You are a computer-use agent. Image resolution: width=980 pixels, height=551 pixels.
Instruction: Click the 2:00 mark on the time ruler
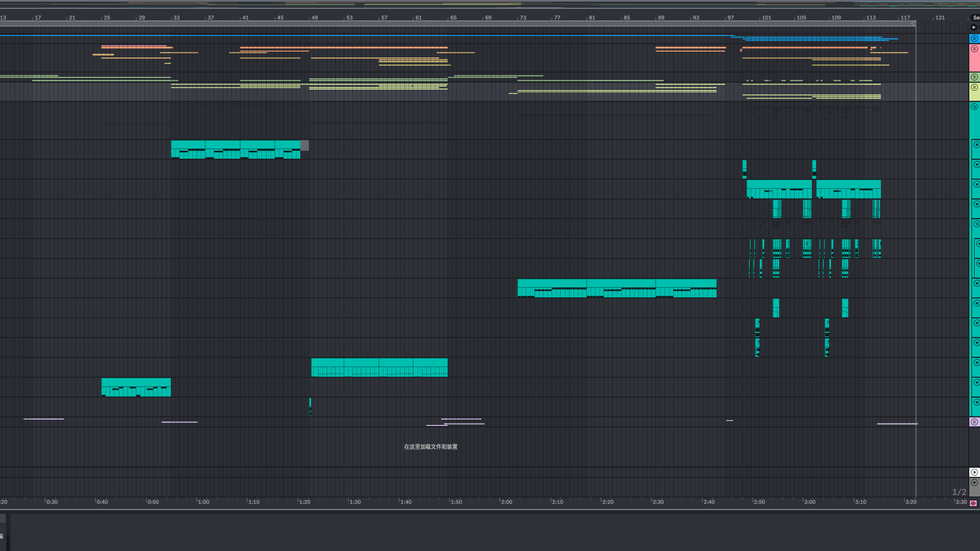tap(506, 502)
